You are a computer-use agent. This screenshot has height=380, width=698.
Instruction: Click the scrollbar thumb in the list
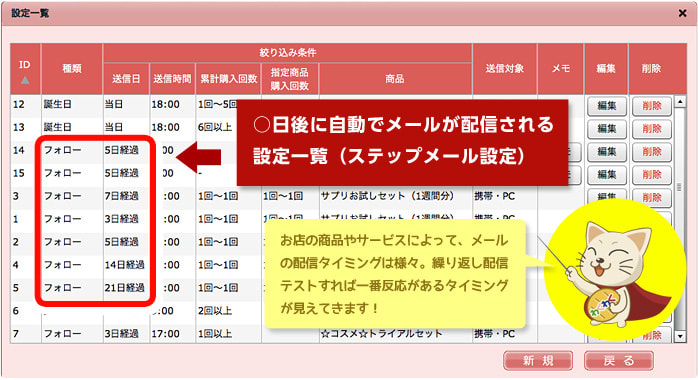point(680,187)
